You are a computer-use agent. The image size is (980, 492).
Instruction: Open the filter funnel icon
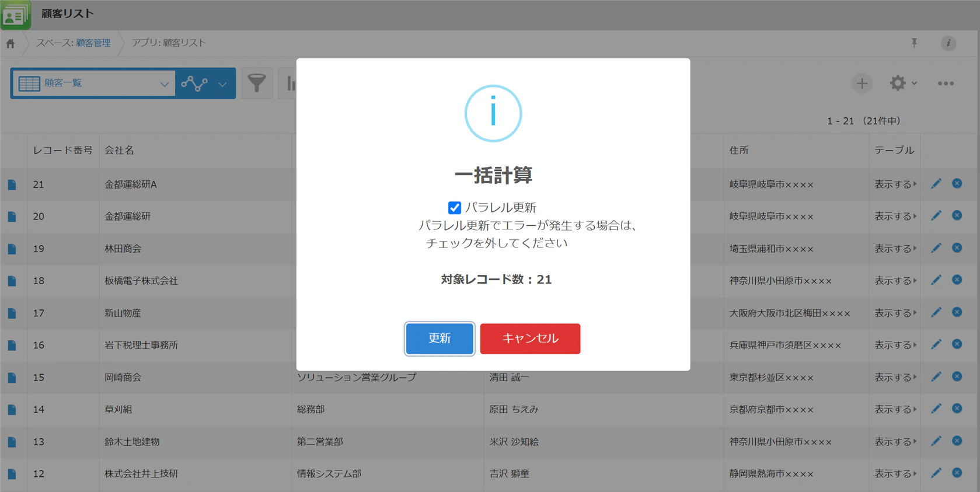[257, 83]
